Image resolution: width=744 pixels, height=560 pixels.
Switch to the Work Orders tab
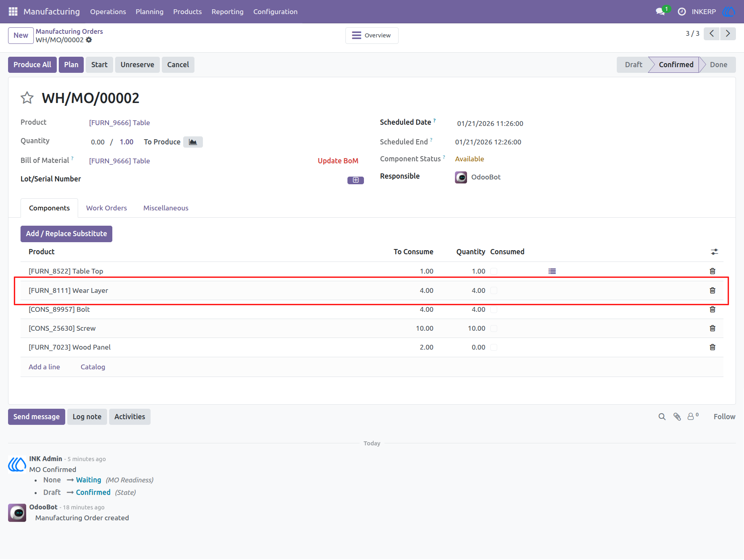(106, 208)
